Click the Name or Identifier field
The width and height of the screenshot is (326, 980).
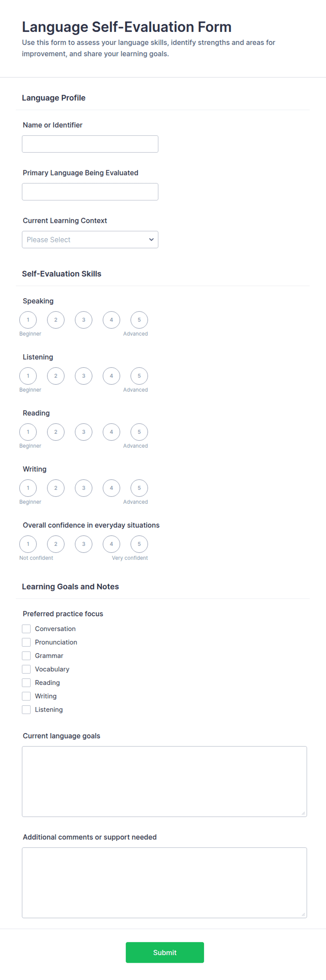coord(90,144)
